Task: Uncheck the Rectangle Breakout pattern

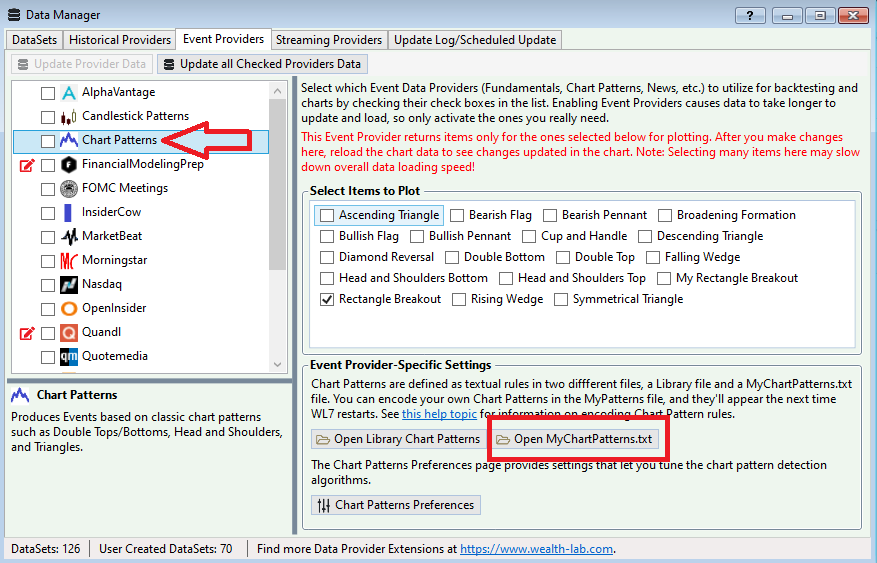Action: pos(327,300)
